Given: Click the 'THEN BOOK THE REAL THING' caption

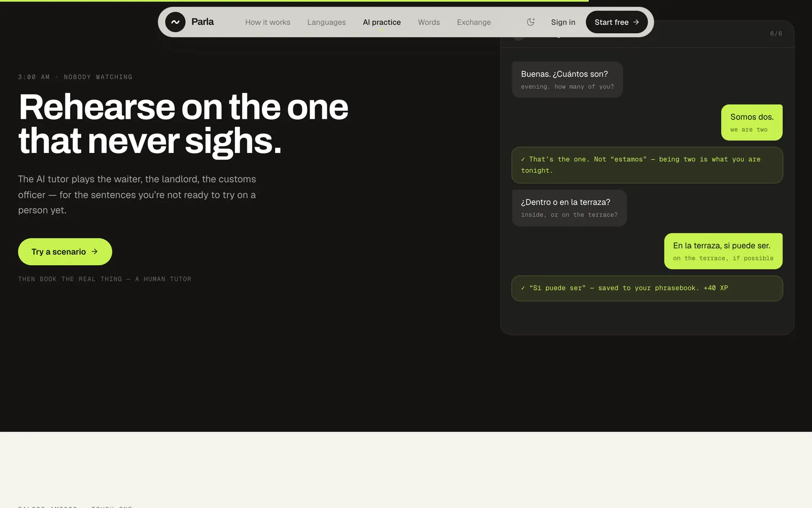Looking at the screenshot, I should [105, 279].
